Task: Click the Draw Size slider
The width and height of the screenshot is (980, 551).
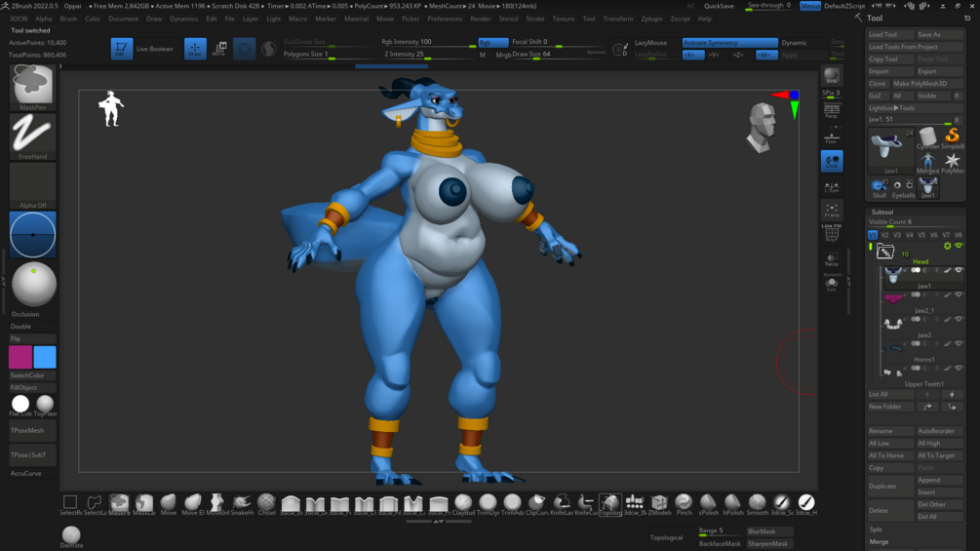Action: point(559,55)
